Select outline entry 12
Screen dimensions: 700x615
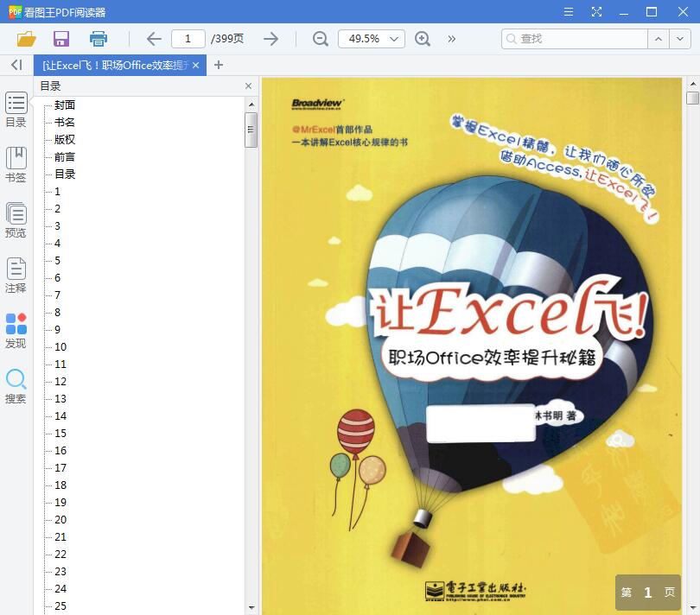click(60, 382)
